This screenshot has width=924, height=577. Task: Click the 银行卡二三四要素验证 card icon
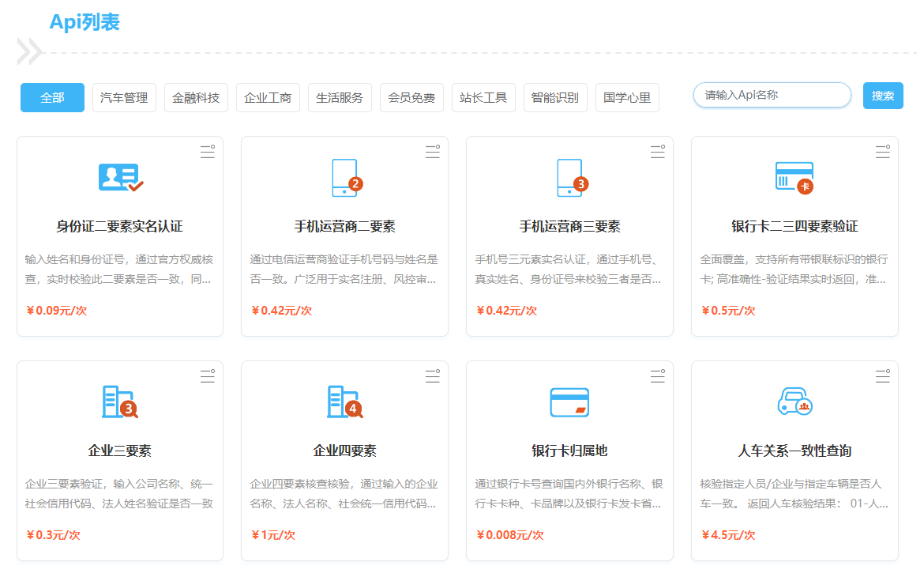pos(794,178)
